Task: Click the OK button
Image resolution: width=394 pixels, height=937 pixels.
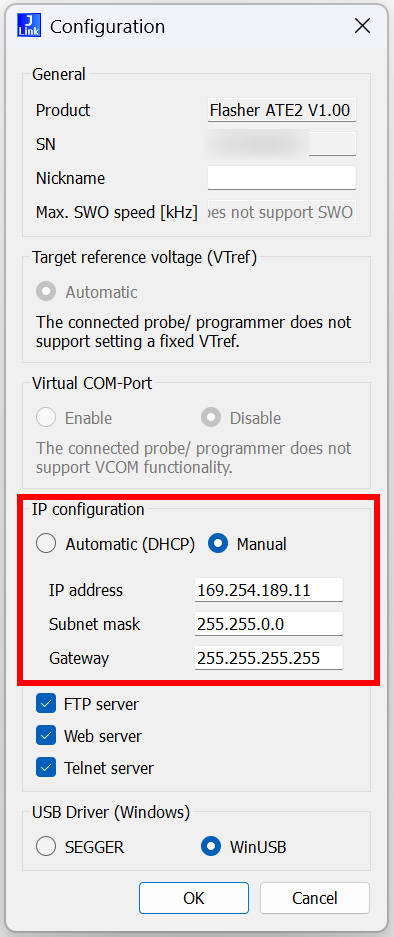Action: tap(194, 898)
